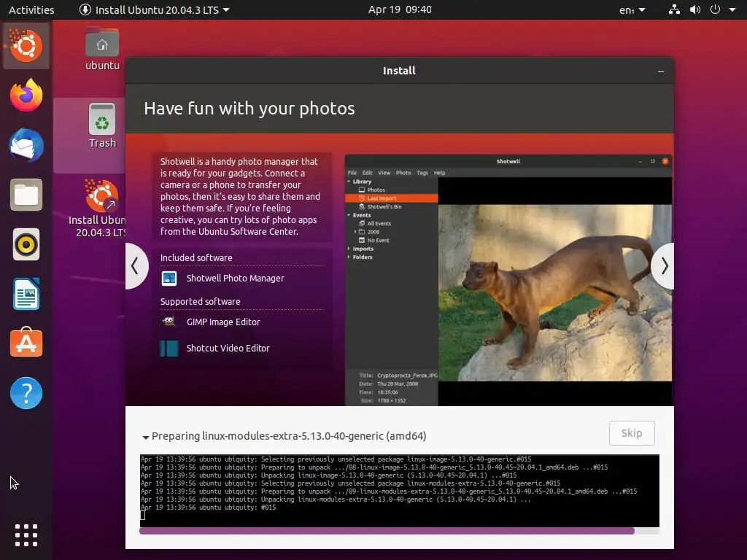Collapse the installation log details triangle
747x560 pixels.
click(146, 437)
